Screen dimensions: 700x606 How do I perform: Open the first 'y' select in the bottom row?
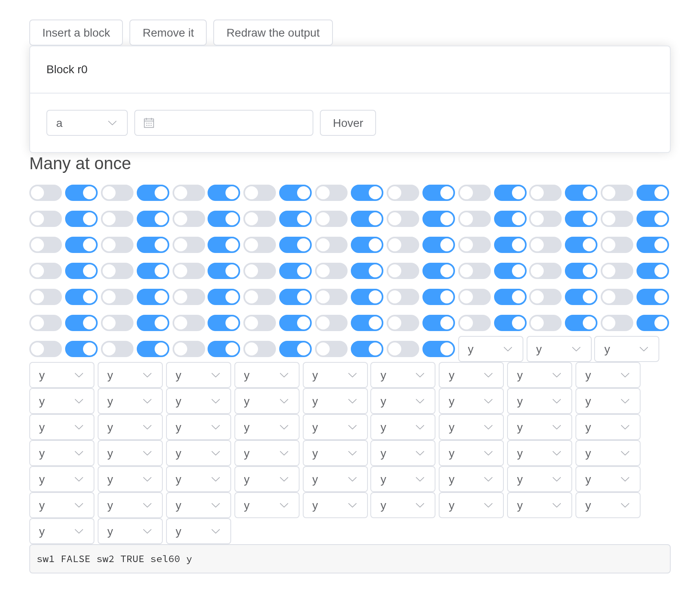62,531
